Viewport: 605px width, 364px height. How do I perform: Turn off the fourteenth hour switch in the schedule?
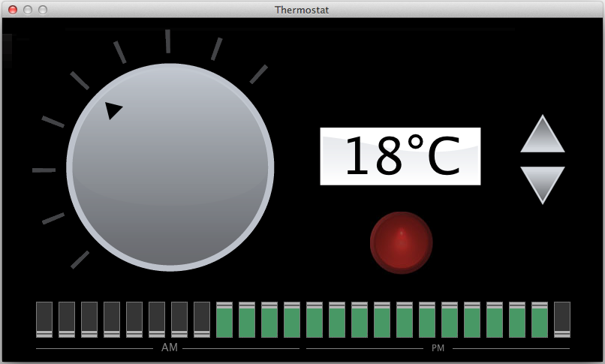point(337,320)
